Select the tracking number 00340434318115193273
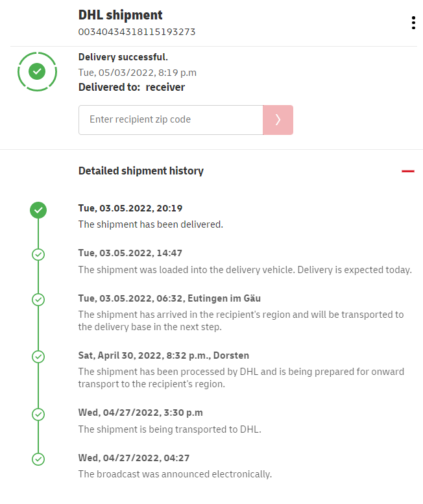This screenshot has width=423, height=504. (137, 32)
